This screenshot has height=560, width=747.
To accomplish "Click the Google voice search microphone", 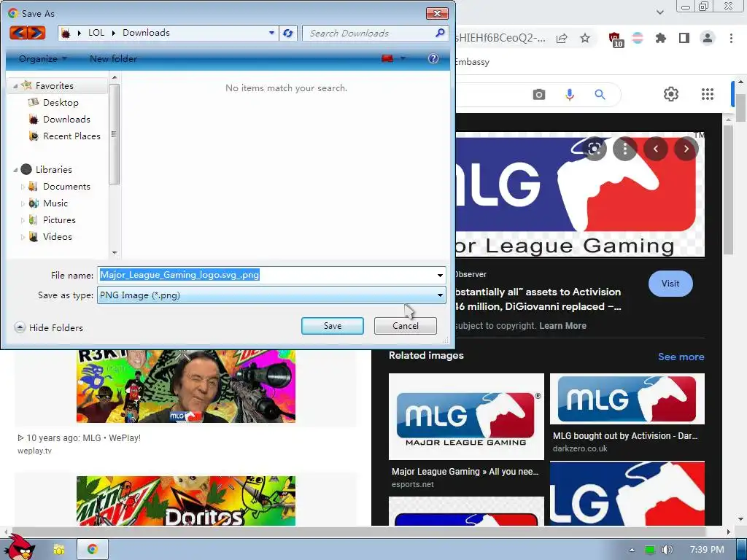I will click(x=569, y=94).
